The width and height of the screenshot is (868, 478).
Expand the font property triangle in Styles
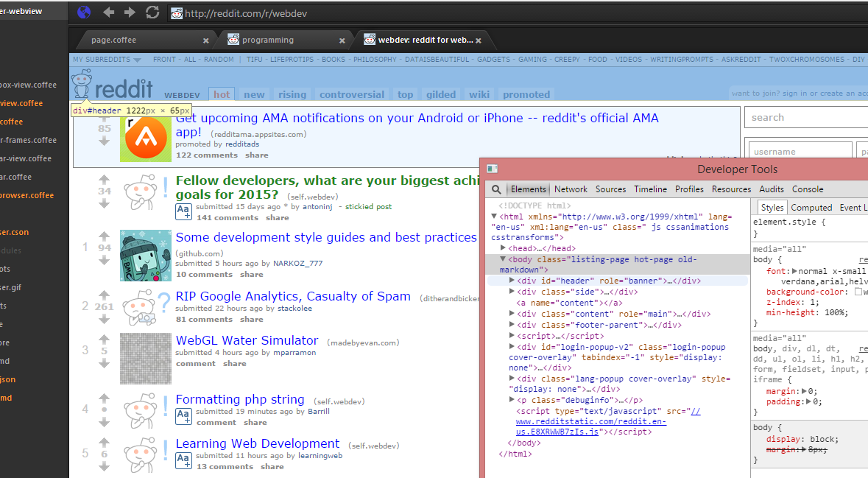(794, 271)
